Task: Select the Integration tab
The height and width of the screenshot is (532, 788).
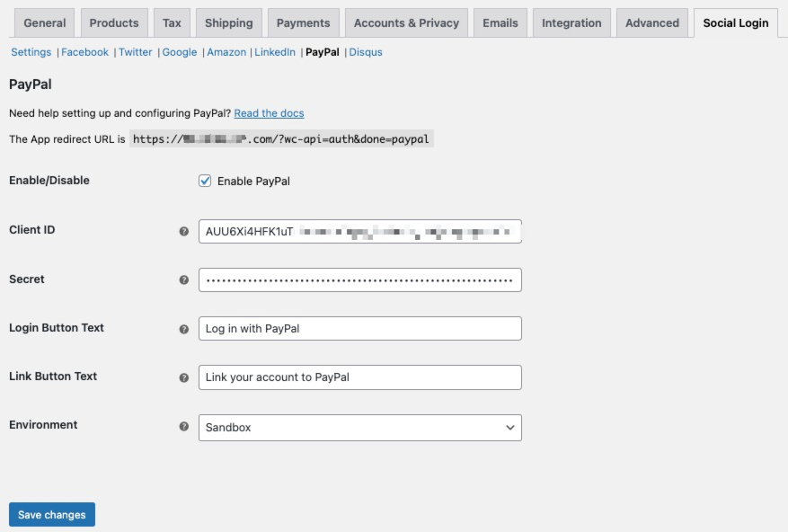Action: coord(571,23)
